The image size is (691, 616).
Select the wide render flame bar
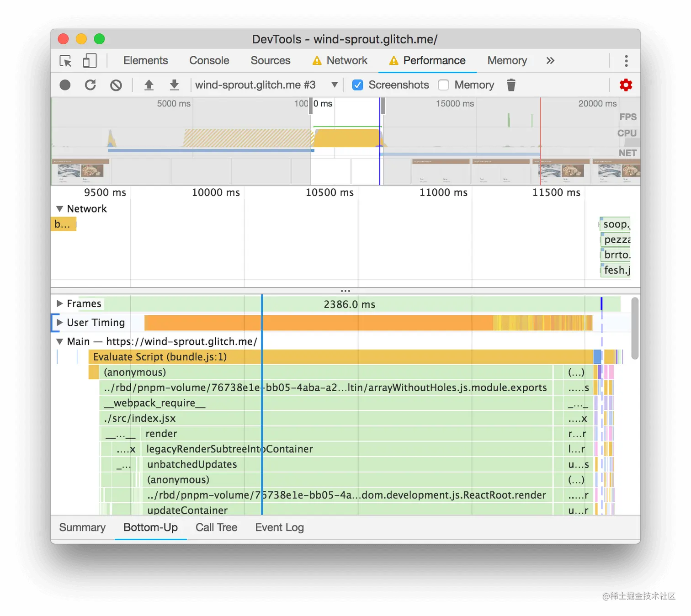[346, 434]
